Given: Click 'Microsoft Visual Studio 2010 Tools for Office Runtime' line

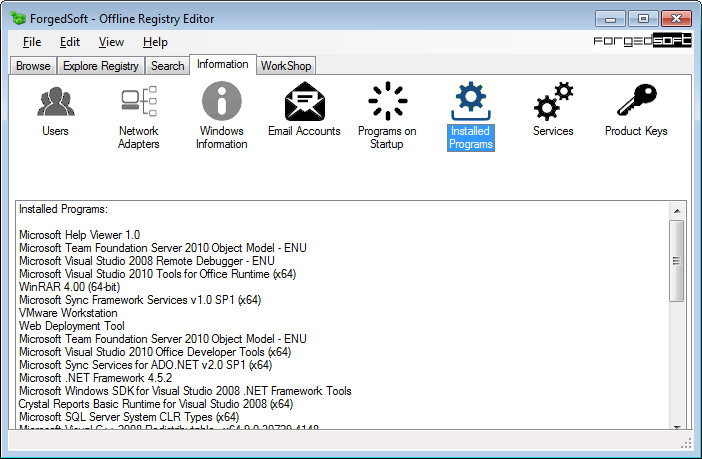Looking at the screenshot, I should point(158,274).
